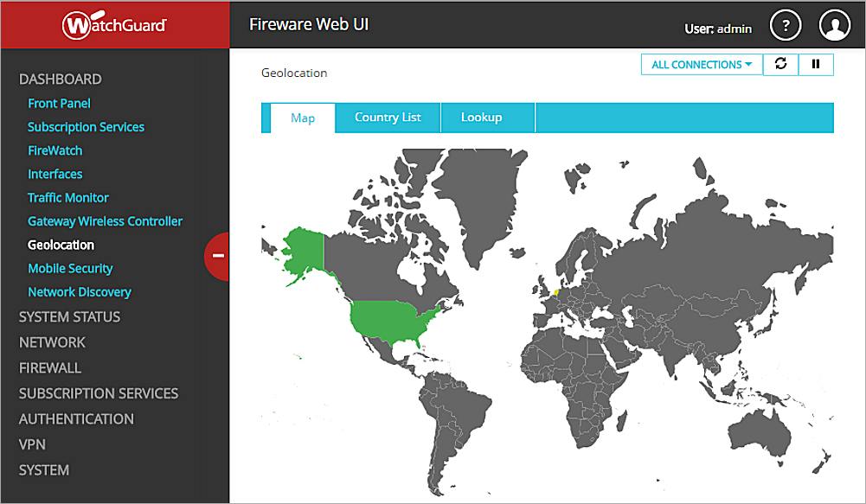Open the Front Panel page
This screenshot has height=504, width=866.
click(59, 103)
